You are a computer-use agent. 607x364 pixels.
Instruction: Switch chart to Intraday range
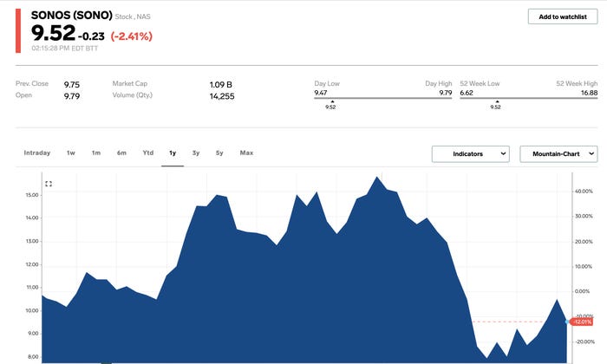[x=37, y=153]
